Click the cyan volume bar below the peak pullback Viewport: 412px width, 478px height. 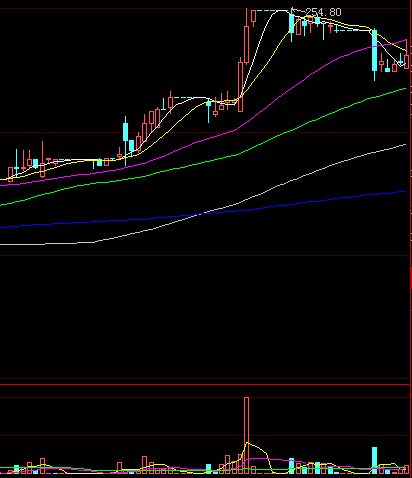point(292,466)
